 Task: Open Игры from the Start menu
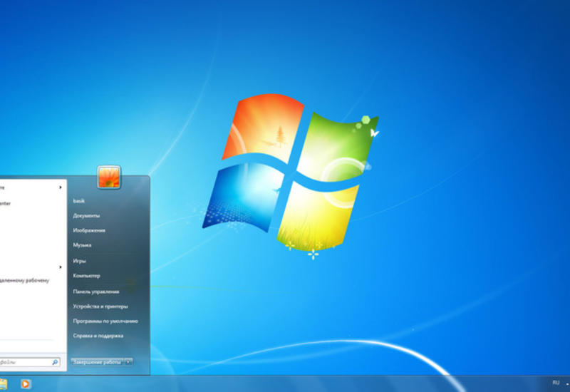pos(79,261)
